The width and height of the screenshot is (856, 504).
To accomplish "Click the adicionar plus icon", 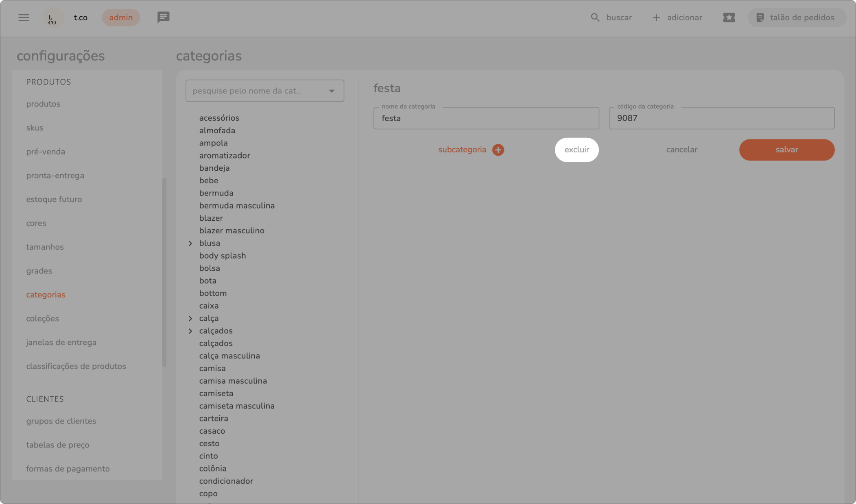I will point(656,17).
